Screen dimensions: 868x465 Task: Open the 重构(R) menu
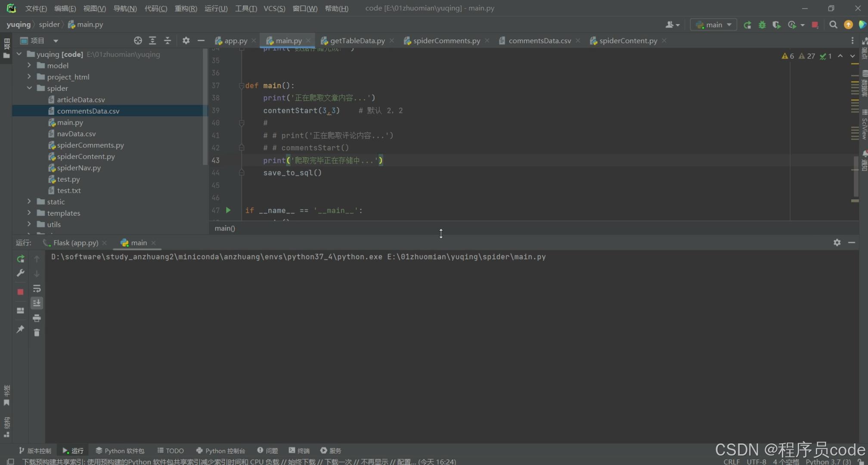click(186, 8)
